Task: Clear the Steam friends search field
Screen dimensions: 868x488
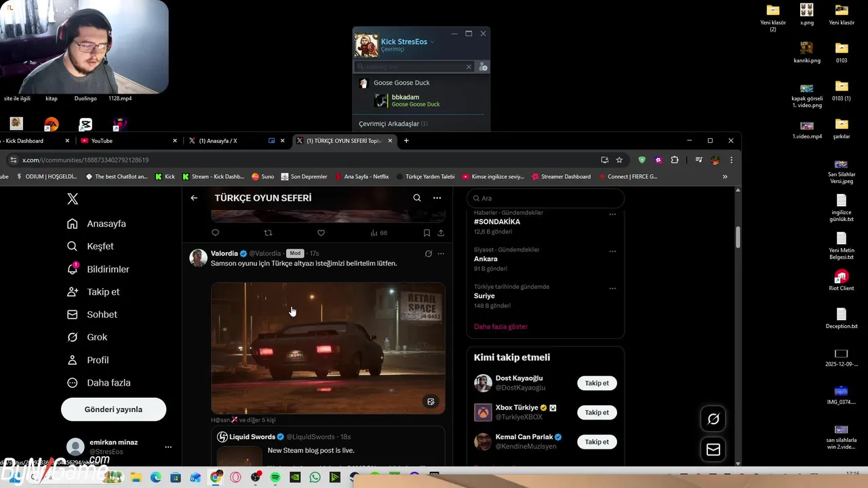Action: tap(469, 66)
